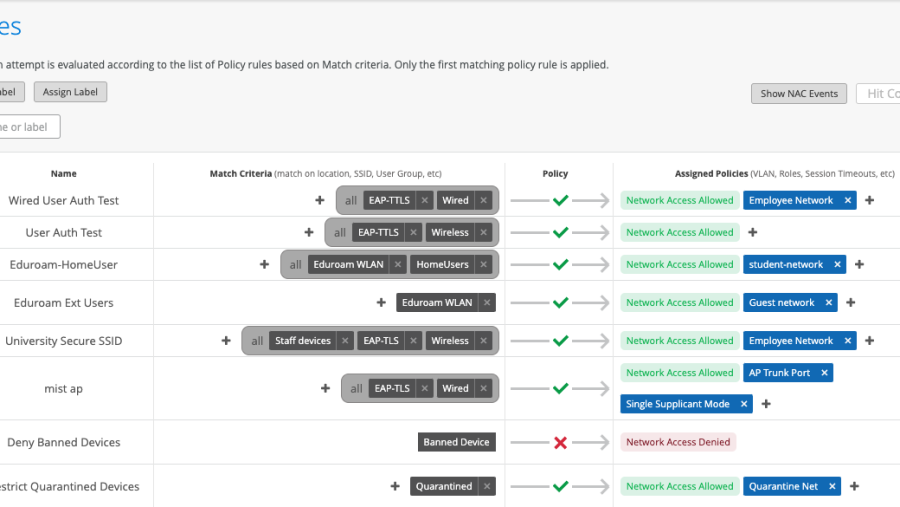Remove Staff devices from University Secure SSID
The width and height of the screenshot is (900, 507).
(345, 340)
